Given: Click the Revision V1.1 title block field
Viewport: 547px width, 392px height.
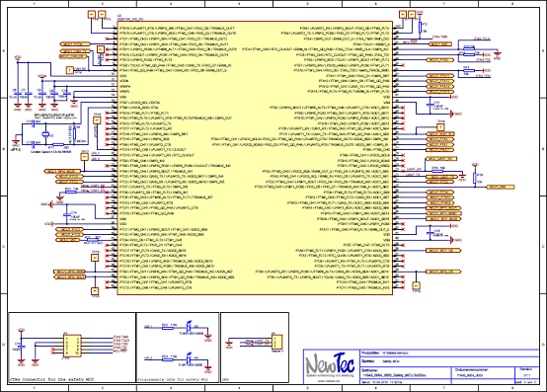Looking at the screenshot, I should coord(527,372).
